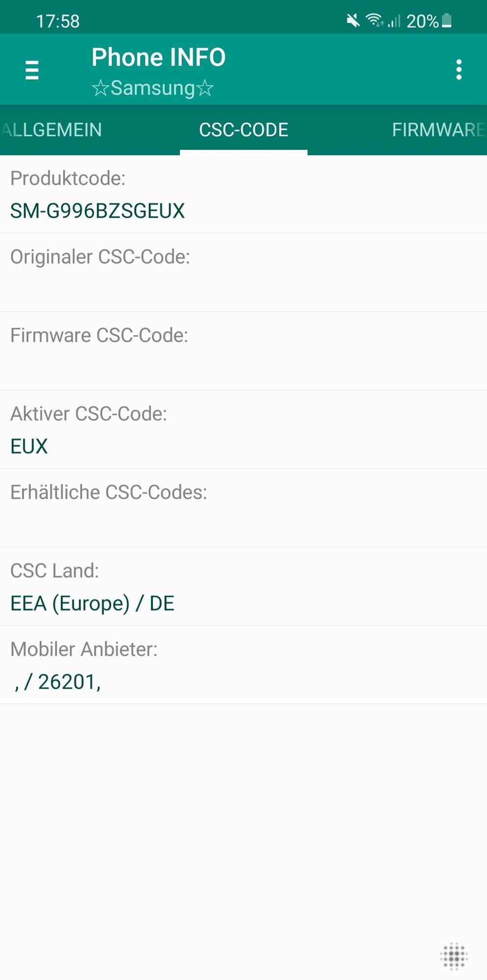Tap the Phone INFO title
The height and width of the screenshot is (980, 487).
(x=158, y=57)
